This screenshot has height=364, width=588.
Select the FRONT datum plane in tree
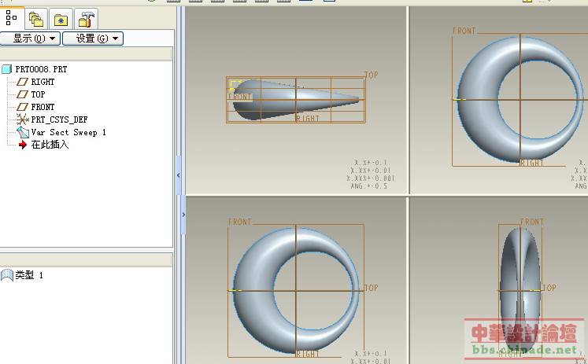[x=43, y=107]
